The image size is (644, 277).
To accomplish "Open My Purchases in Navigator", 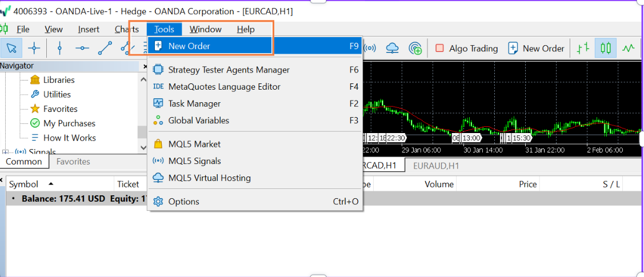I will pyautogui.click(x=69, y=123).
